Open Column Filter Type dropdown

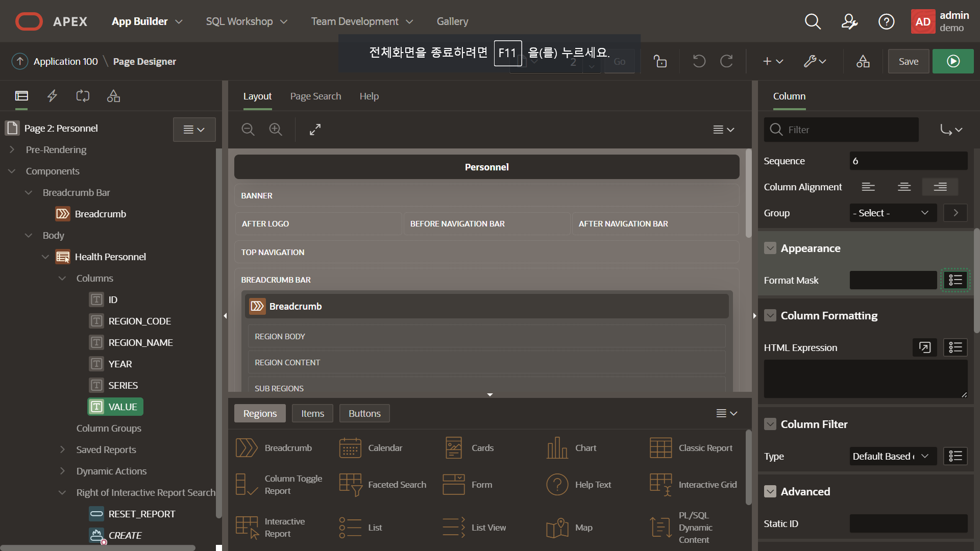click(x=893, y=456)
